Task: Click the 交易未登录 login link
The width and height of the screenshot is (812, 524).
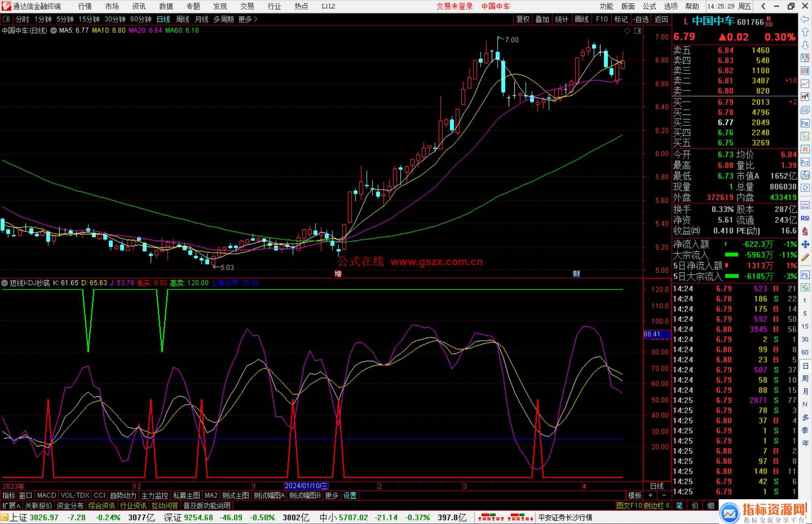Action: (454, 6)
